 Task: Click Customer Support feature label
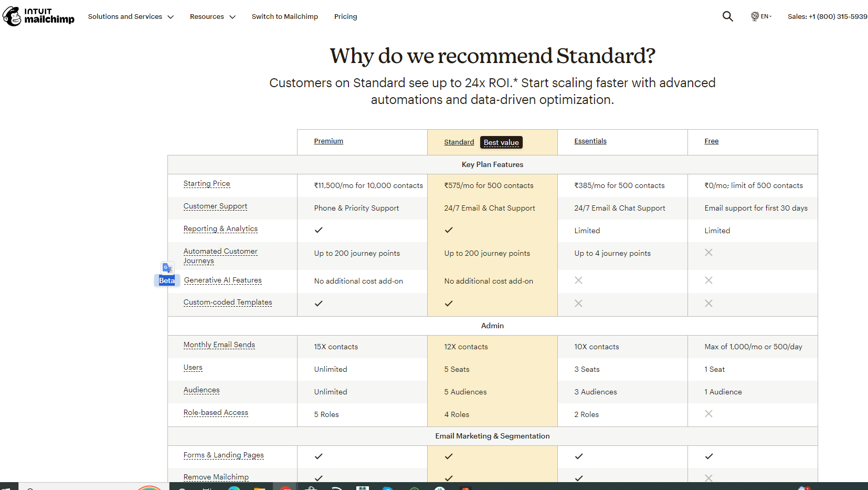pos(215,206)
